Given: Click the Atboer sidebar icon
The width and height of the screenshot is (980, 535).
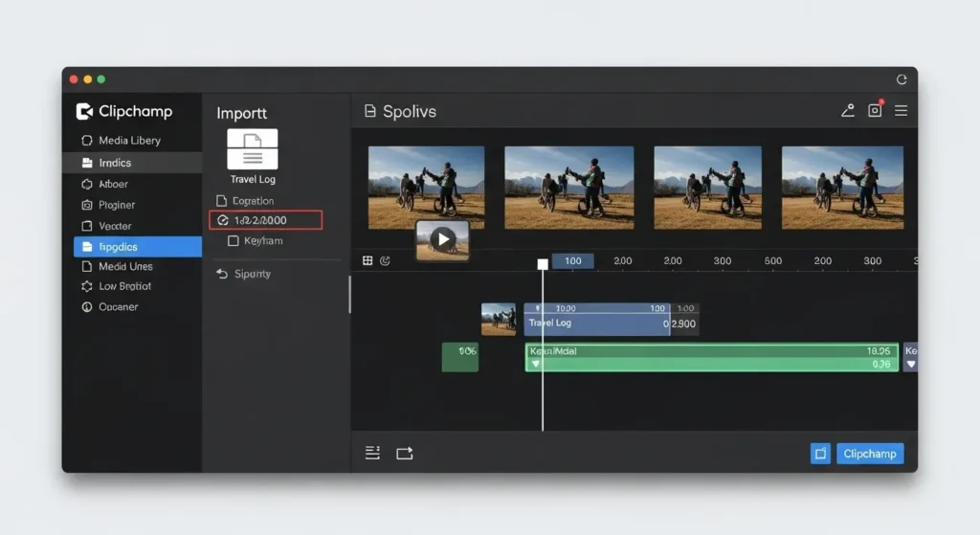Looking at the screenshot, I should (87, 184).
